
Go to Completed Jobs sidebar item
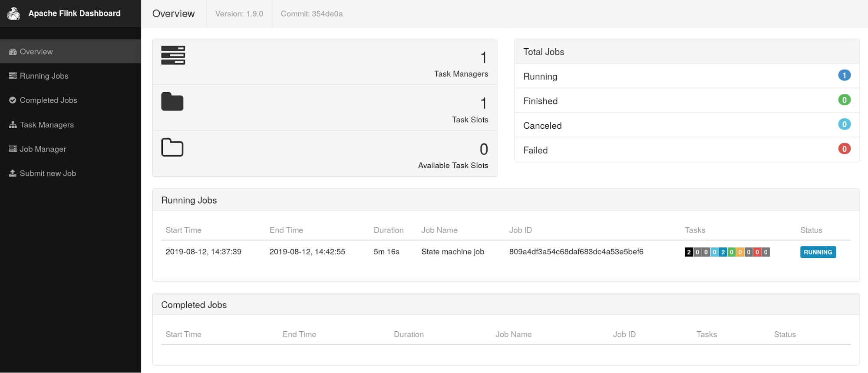48,100
